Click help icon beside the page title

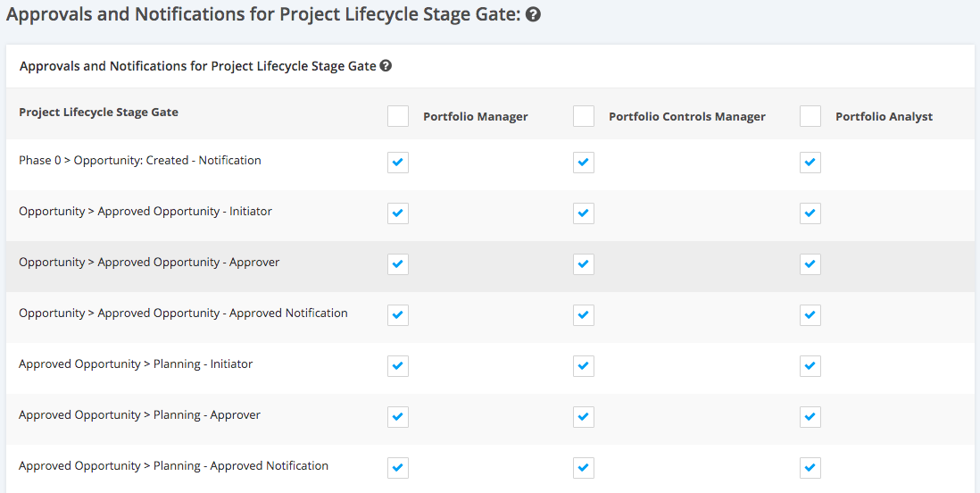pyautogui.click(x=534, y=15)
